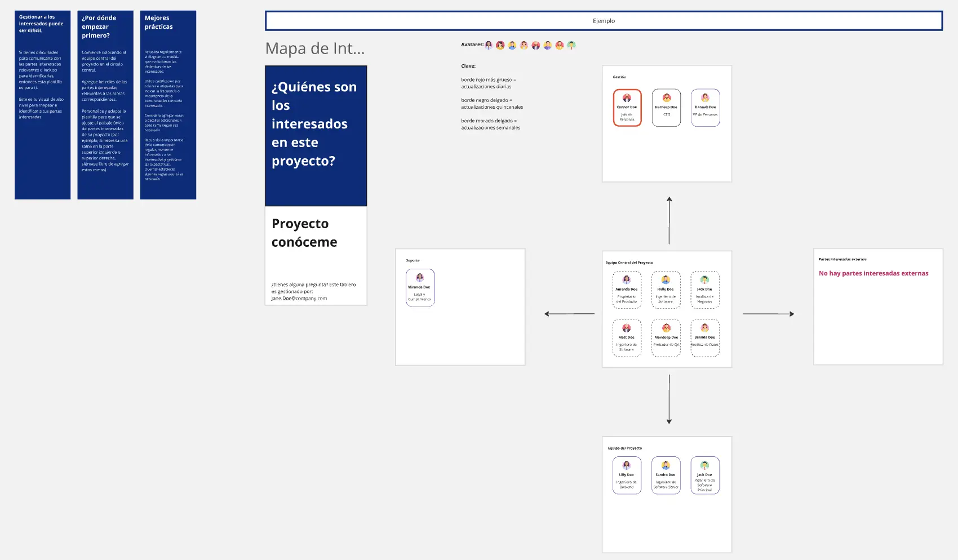This screenshot has width=958, height=560.
Task: Click the 'Ingeniero de Backend' role text
Action: [x=626, y=485]
